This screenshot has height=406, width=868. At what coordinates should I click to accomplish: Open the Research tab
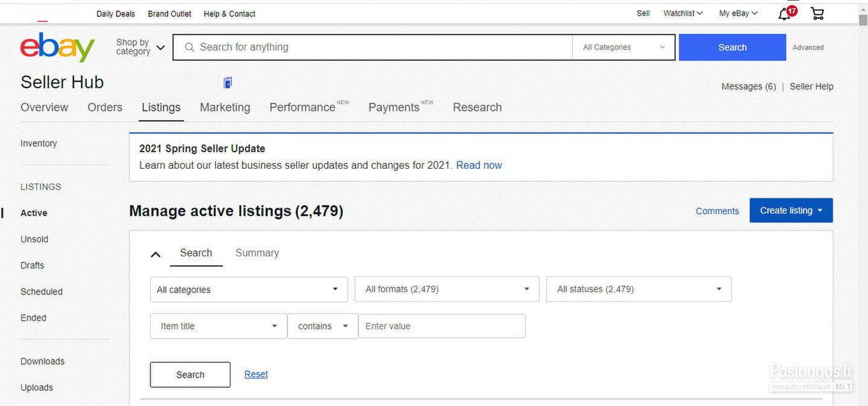pyautogui.click(x=477, y=107)
